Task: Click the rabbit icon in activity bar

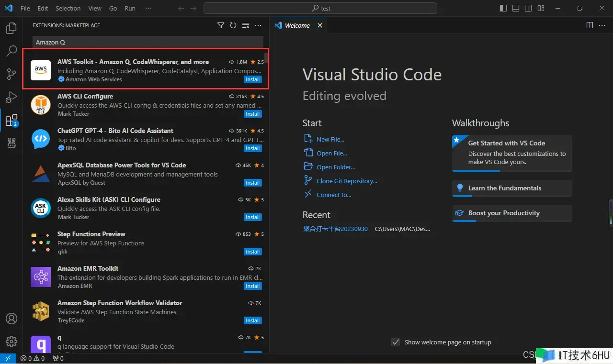Action: tap(11, 143)
